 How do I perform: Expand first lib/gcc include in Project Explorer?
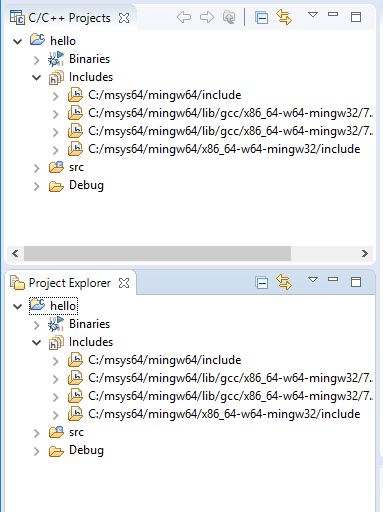coord(56,379)
